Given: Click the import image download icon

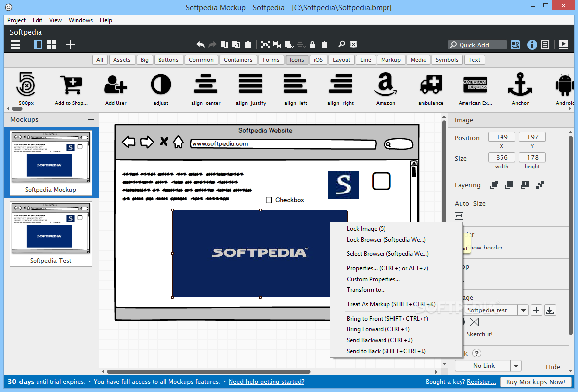Looking at the screenshot, I should pos(550,310).
